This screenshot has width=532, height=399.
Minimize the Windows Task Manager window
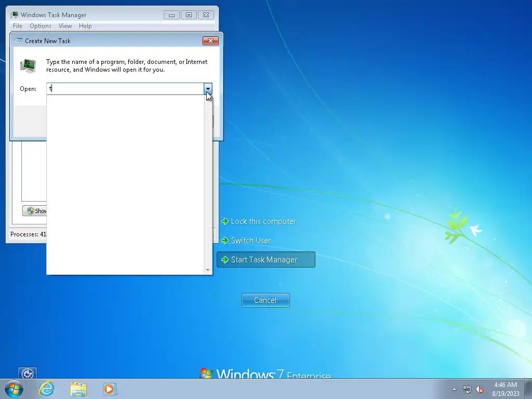[171, 15]
